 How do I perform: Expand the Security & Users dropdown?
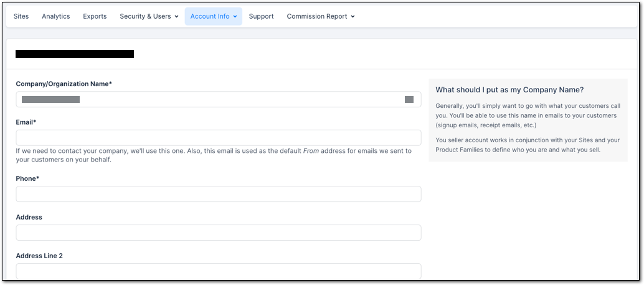click(149, 16)
